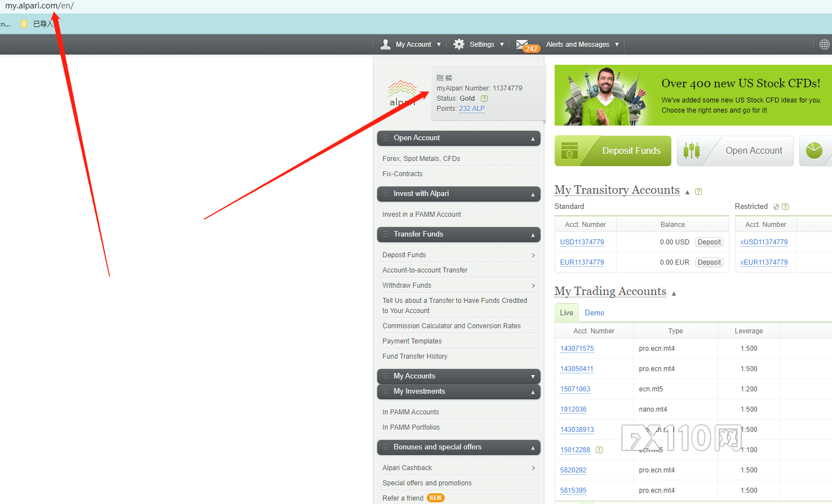Image resolution: width=832 pixels, height=504 pixels.
Task: Collapse the My Transitory Accounts heading
Action: [687, 192]
